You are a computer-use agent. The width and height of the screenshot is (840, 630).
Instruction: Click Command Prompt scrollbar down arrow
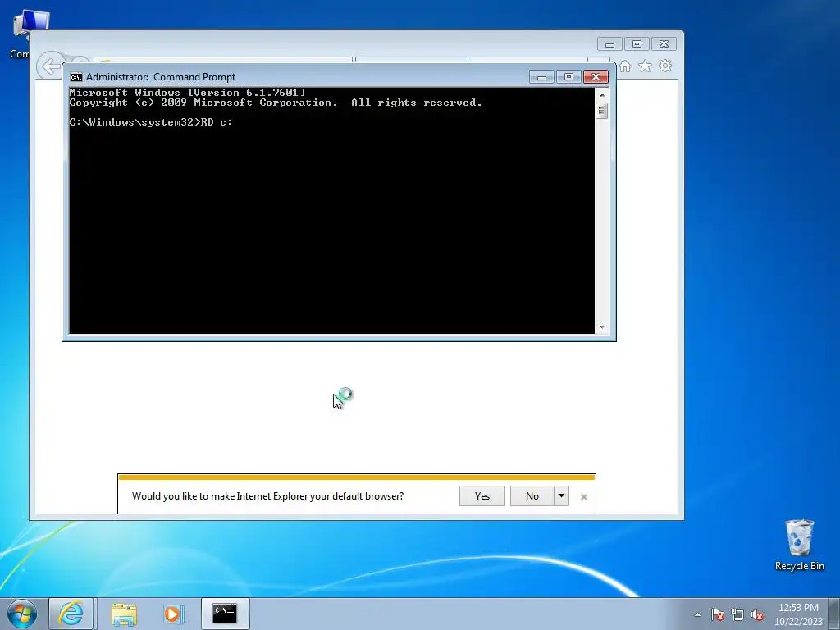tap(602, 326)
